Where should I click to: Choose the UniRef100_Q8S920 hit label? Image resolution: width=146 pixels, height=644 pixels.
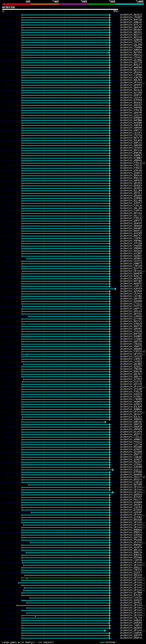click(131, 32)
